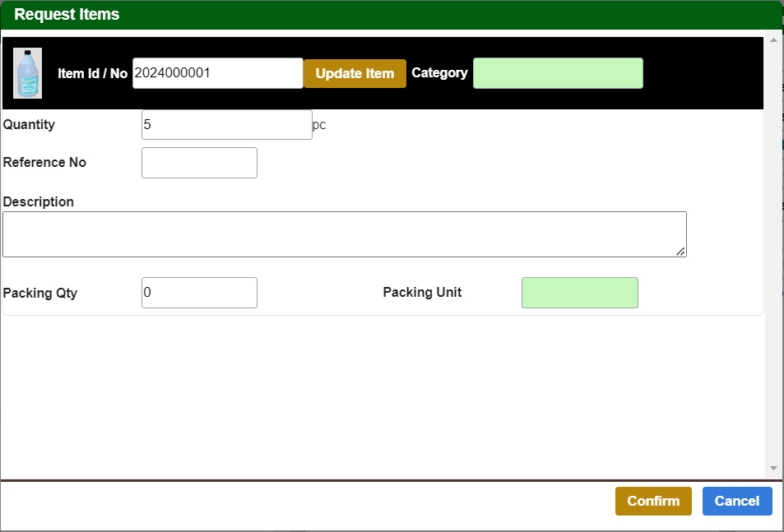
Task: Click the Category label in black header
Action: pos(439,73)
